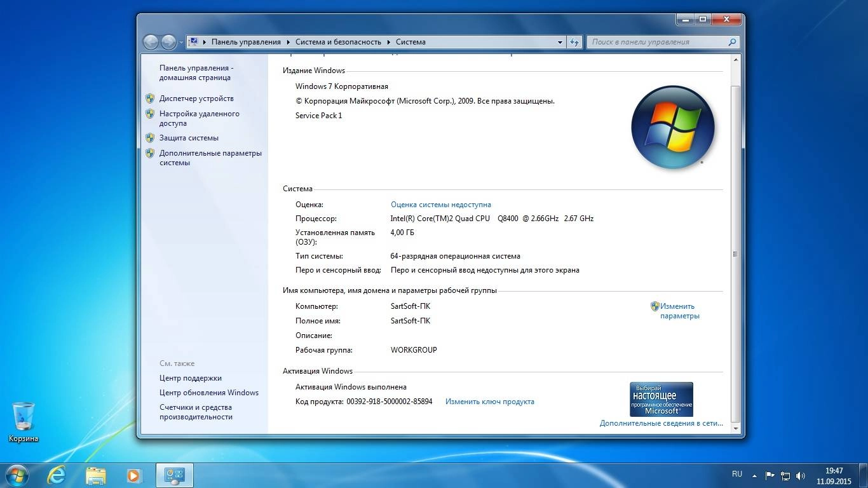Click the 4,00 ГБ memory value
The image size is (868, 488).
(402, 233)
